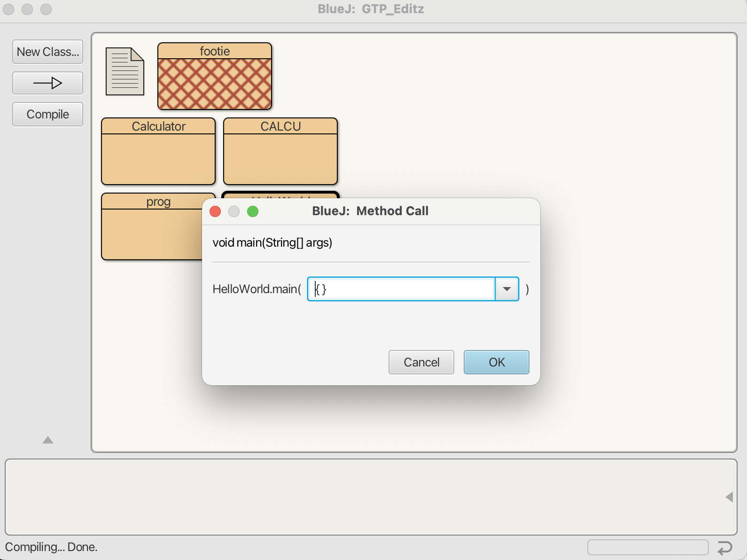Click the green zoom button on Method Call
Image resolution: width=747 pixels, height=560 pixels.
pyautogui.click(x=253, y=211)
